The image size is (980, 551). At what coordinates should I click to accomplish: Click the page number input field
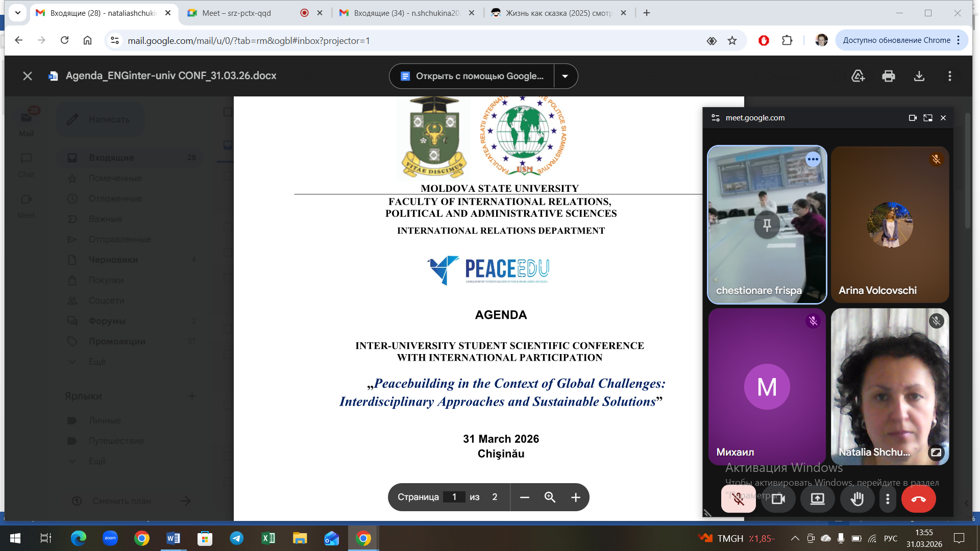pos(454,497)
